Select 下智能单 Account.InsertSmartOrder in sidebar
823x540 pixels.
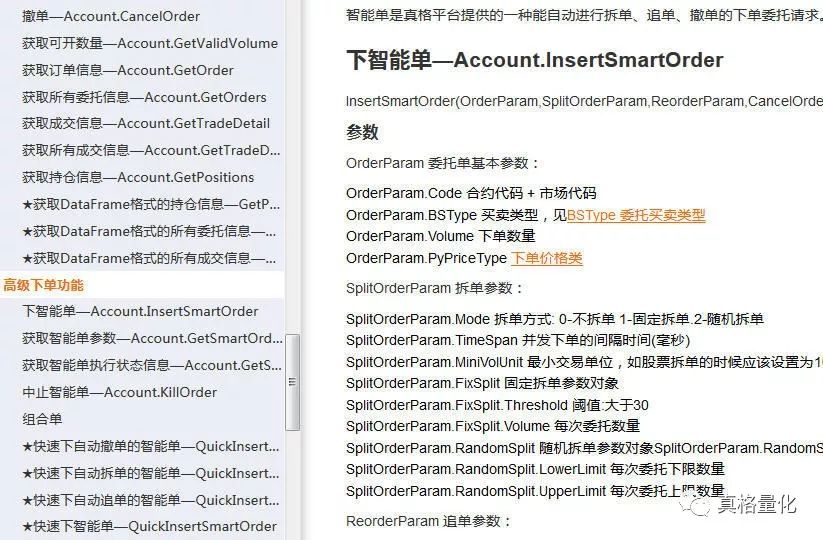pyautogui.click(x=140, y=311)
